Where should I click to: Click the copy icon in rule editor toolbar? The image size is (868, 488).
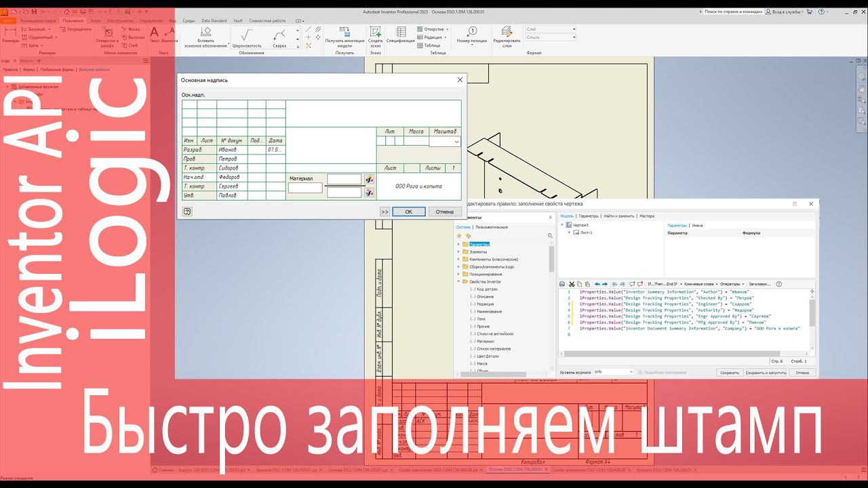point(578,284)
